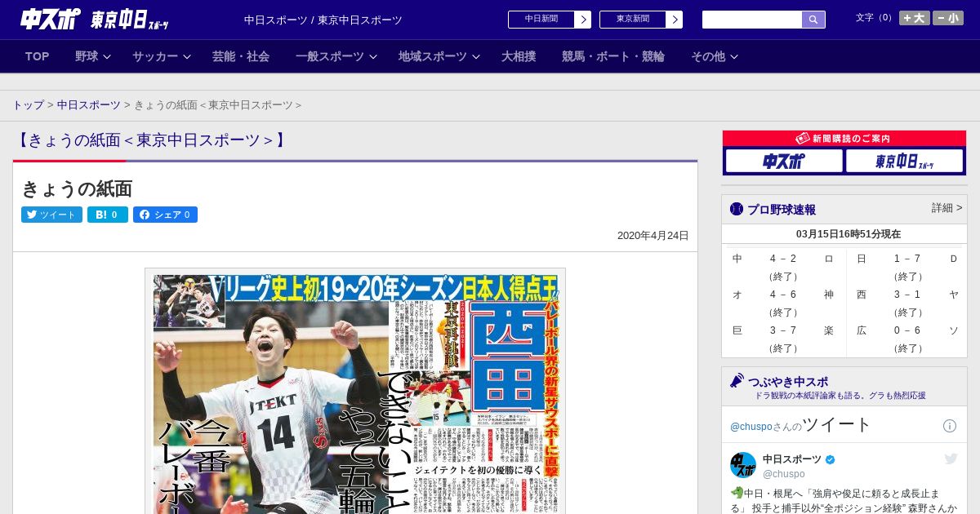The height and width of the screenshot is (514, 980).
Task: Expand the 地域スポーツ dropdown chevron
Action: pos(476,57)
